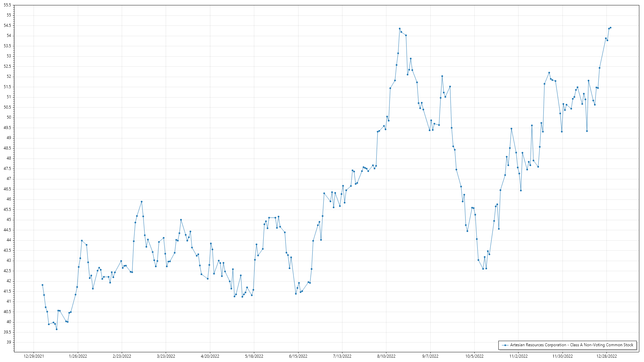Image resolution: width=644 pixels, height=362 pixels.
Task: Select the early December peak point near 52.2
Action: (549, 73)
